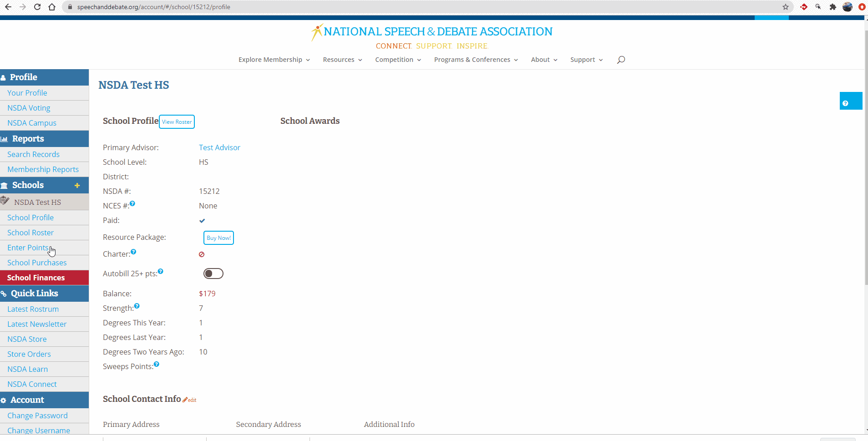
Task: Click the help icon beside Strength
Action: [x=137, y=306]
